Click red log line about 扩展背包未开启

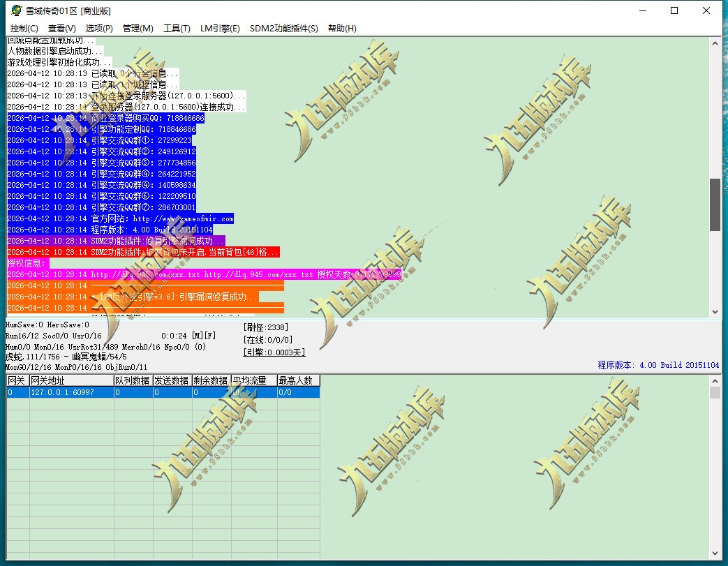(144, 252)
